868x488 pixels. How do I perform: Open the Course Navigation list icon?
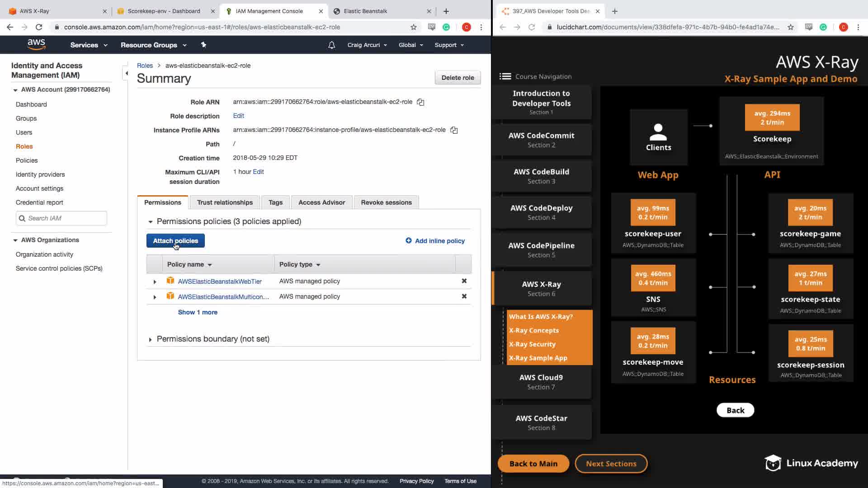505,76
